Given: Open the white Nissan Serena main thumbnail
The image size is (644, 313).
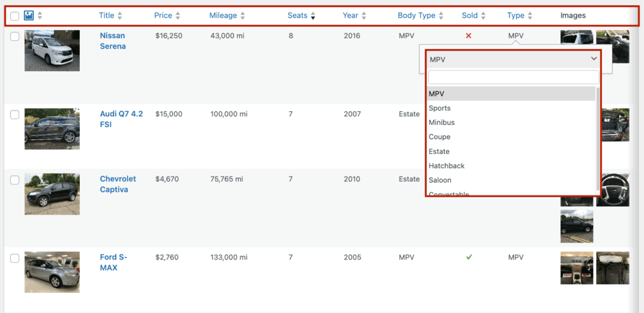Looking at the screenshot, I should (52, 50).
